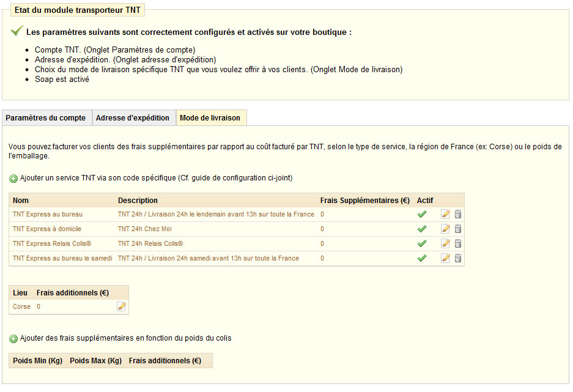
Task: Edit the TNT Express au bureau service
Action: (445, 214)
